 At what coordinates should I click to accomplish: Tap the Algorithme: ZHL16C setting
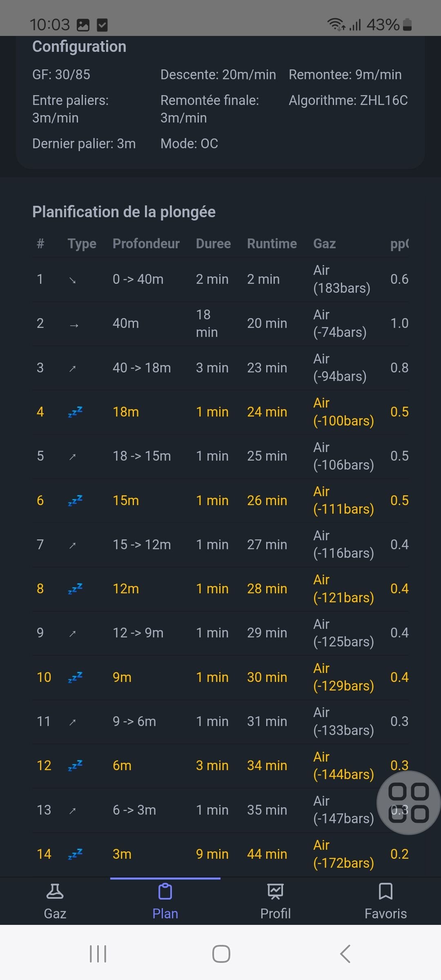coord(348,100)
